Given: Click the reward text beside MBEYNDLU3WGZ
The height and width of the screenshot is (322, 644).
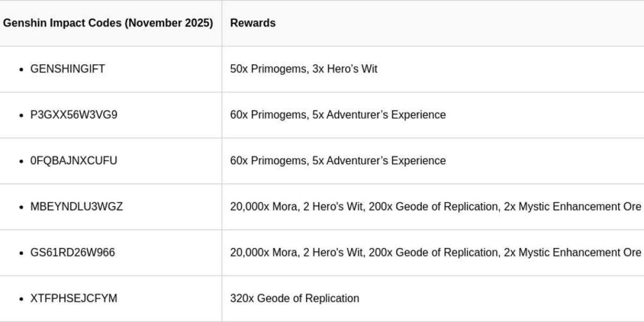Looking at the screenshot, I should (435, 207).
